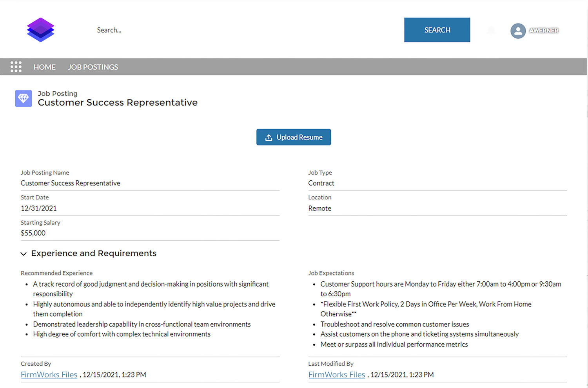Collapse the Experience and Requirements section chevron
The height and width of the screenshot is (388, 588).
[24, 254]
